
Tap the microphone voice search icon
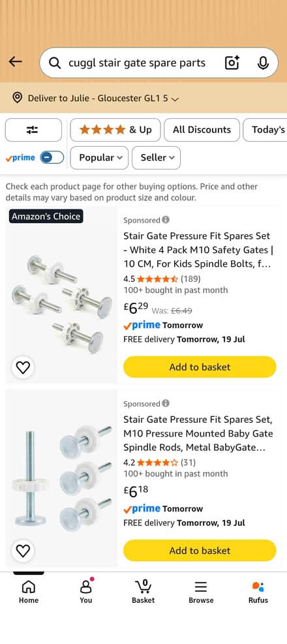[x=263, y=63]
